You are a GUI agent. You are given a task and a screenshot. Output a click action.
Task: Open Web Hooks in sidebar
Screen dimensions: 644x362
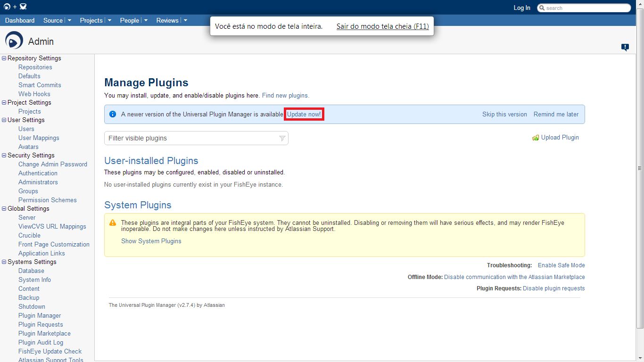pos(34,94)
